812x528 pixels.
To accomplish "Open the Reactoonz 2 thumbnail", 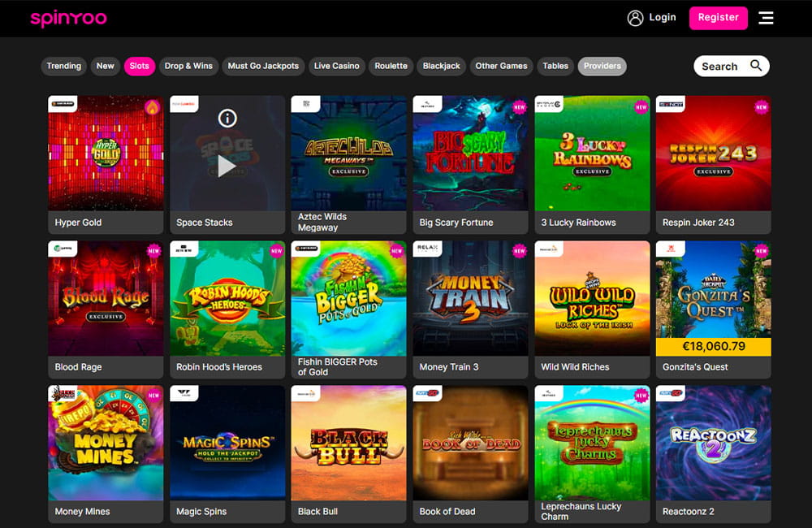I will coord(713,443).
